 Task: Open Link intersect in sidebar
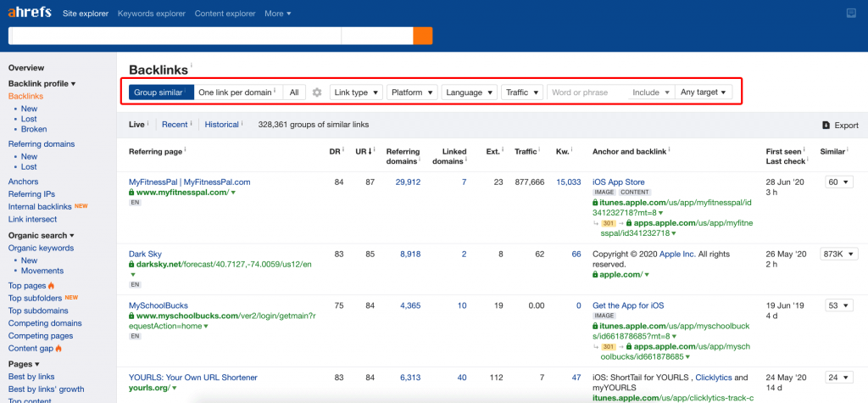click(x=33, y=220)
